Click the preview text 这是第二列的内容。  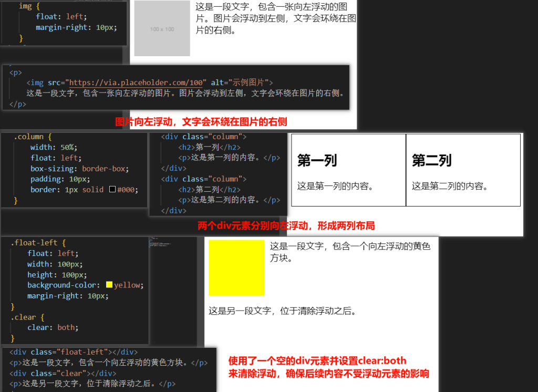point(450,185)
